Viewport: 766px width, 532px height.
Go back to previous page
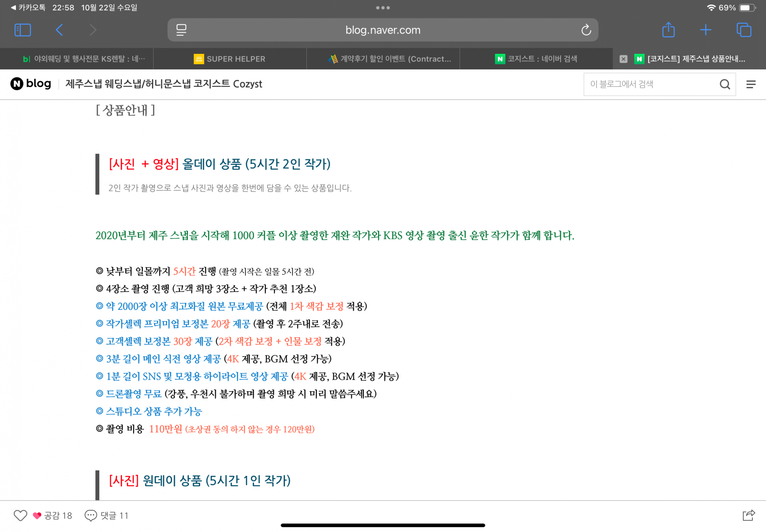tap(59, 30)
